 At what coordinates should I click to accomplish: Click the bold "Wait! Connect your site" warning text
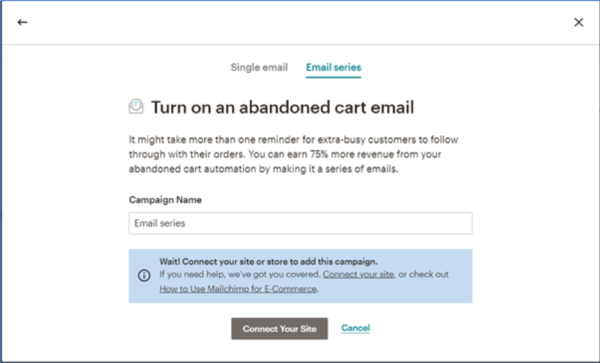click(x=269, y=262)
